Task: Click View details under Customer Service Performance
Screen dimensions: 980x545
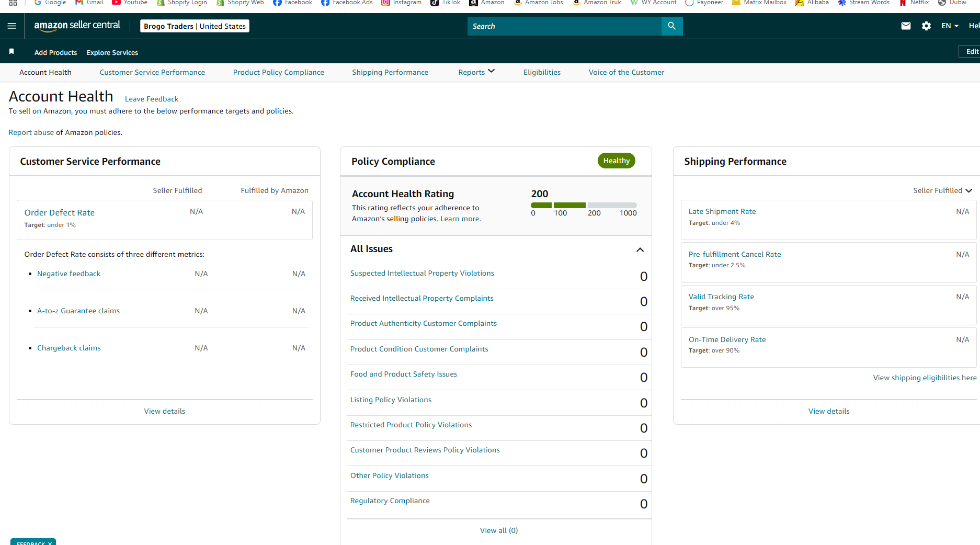Action: click(165, 411)
